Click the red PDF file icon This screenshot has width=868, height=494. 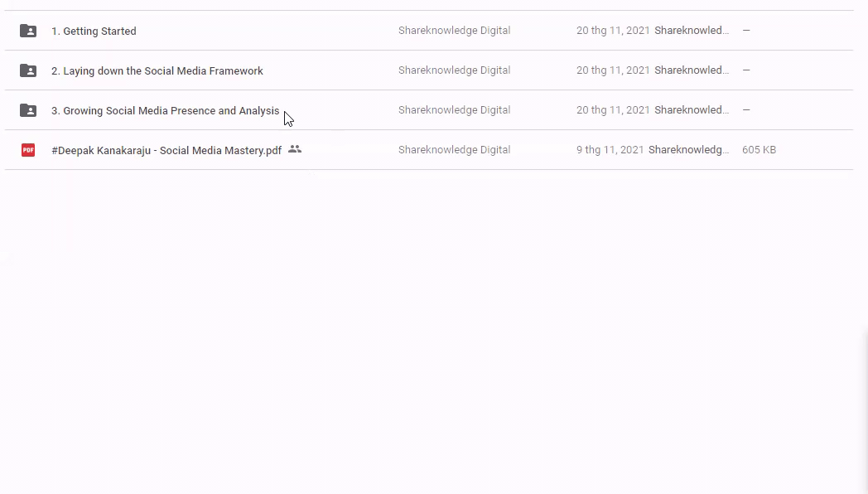(28, 150)
